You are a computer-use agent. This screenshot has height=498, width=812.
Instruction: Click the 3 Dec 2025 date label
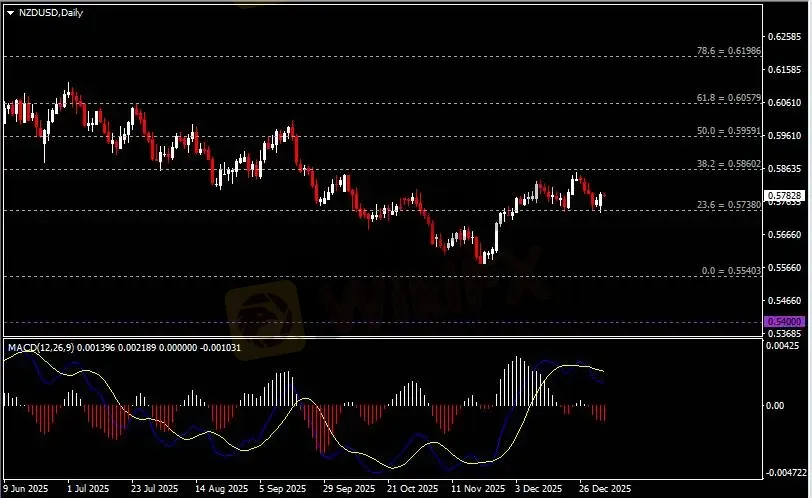point(539,489)
